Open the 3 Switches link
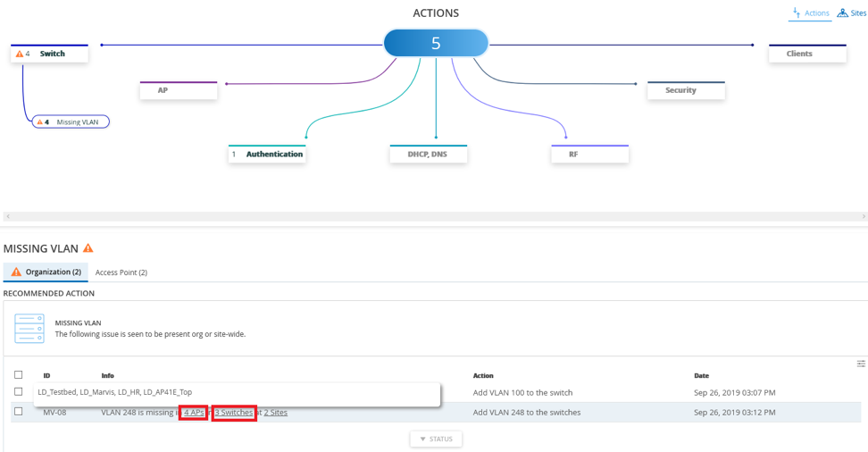 [x=234, y=413]
